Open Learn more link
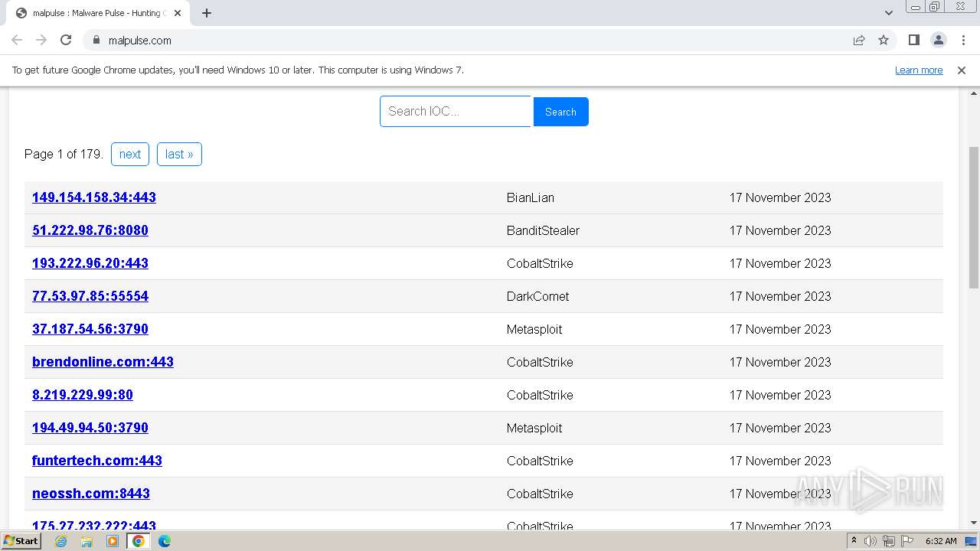The height and width of the screenshot is (551, 980). coord(919,70)
